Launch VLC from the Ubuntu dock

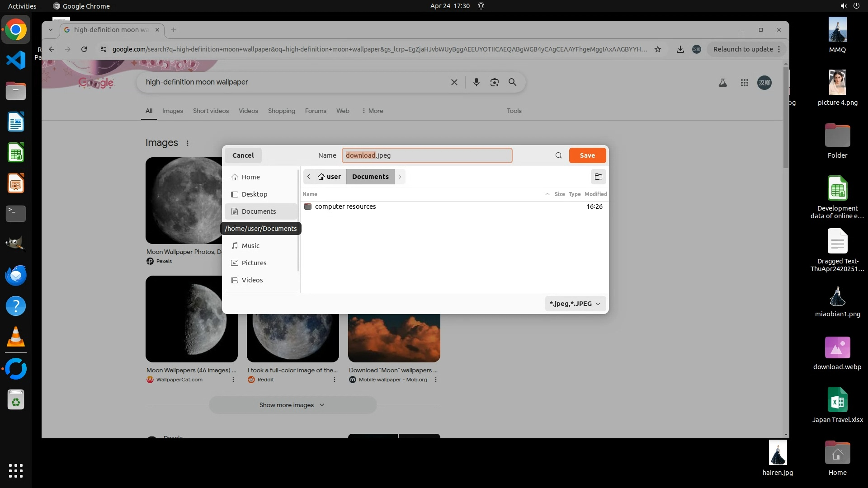16,337
